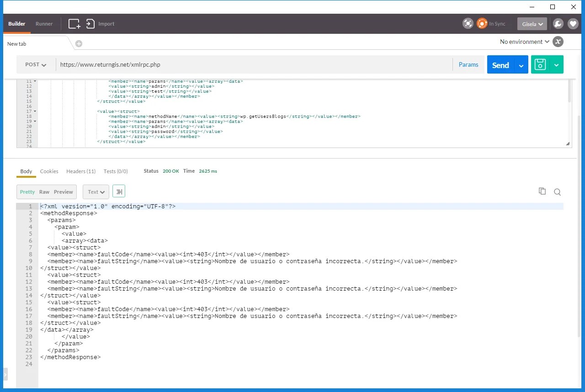The height and width of the screenshot is (392, 585).
Task: Click the Time 2625 ms text
Action: (200, 171)
